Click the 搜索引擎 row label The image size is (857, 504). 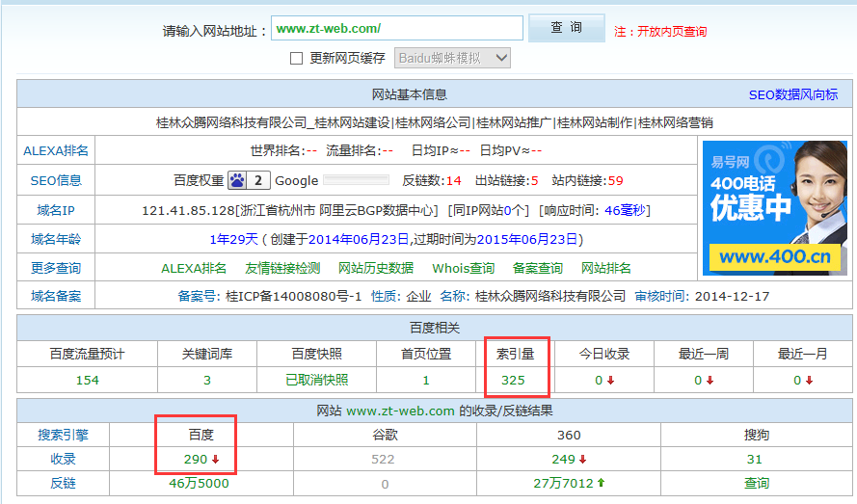point(63,436)
